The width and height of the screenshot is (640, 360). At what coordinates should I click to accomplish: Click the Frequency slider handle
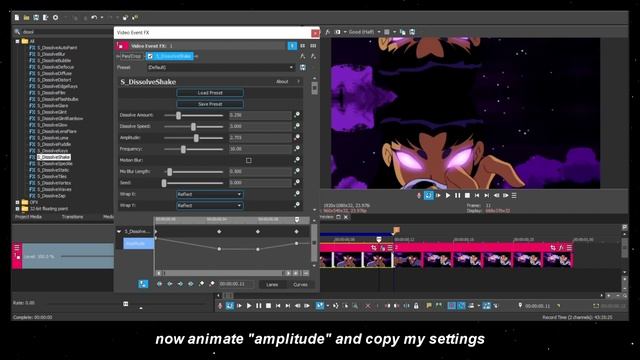(x=183, y=149)
